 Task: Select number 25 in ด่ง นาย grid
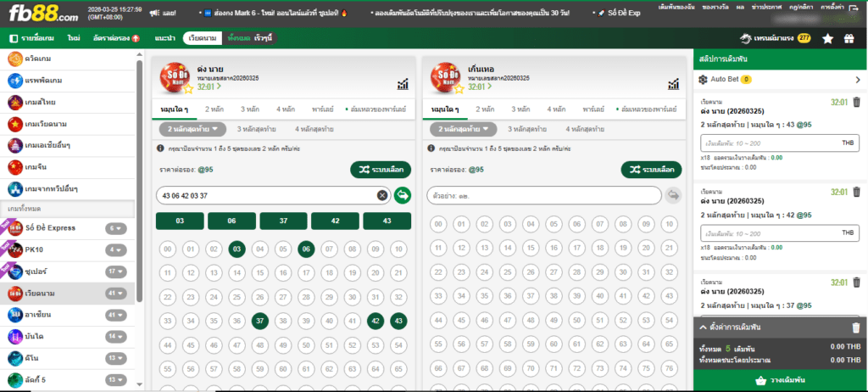237,297
